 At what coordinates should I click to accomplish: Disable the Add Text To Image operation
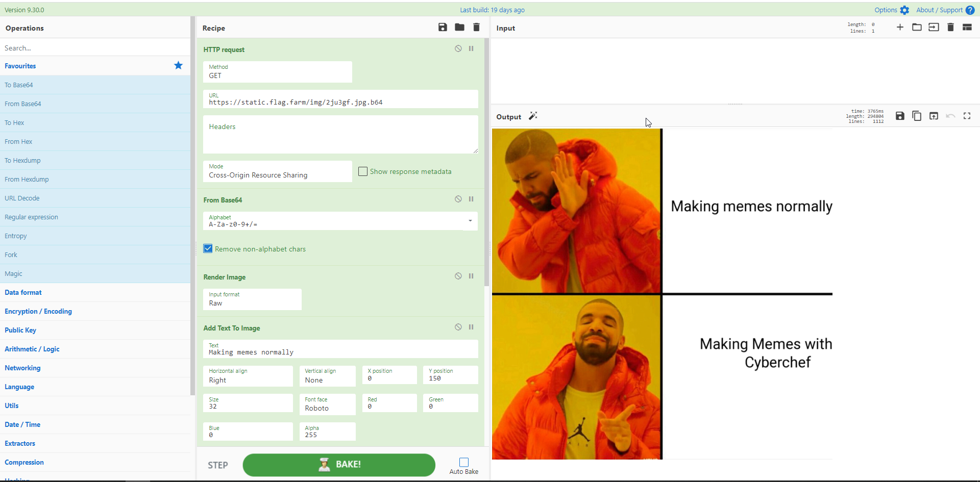458,327
